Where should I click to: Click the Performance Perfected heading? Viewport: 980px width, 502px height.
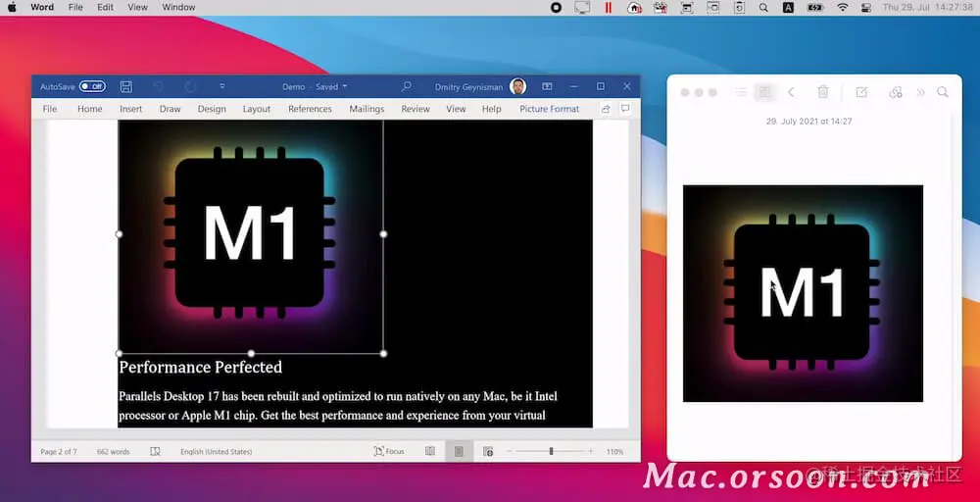coord(201,367)
